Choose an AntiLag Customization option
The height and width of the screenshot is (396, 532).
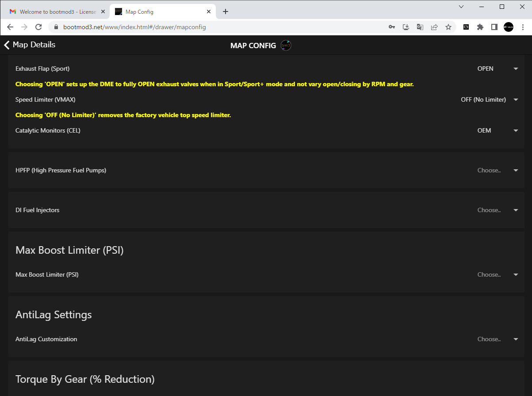pos(498,339)
